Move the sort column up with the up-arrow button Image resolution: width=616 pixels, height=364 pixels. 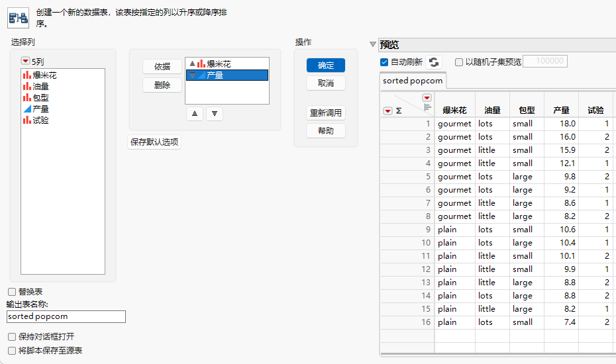[195, 113]
